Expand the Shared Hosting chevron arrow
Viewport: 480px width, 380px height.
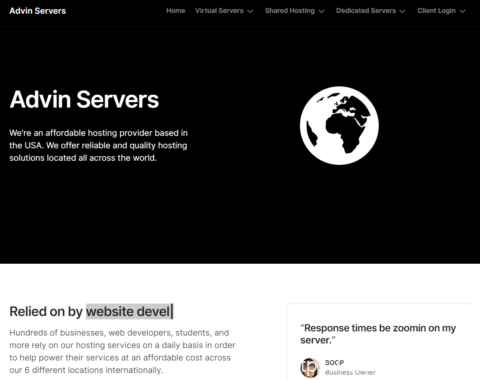coord(321,11)
